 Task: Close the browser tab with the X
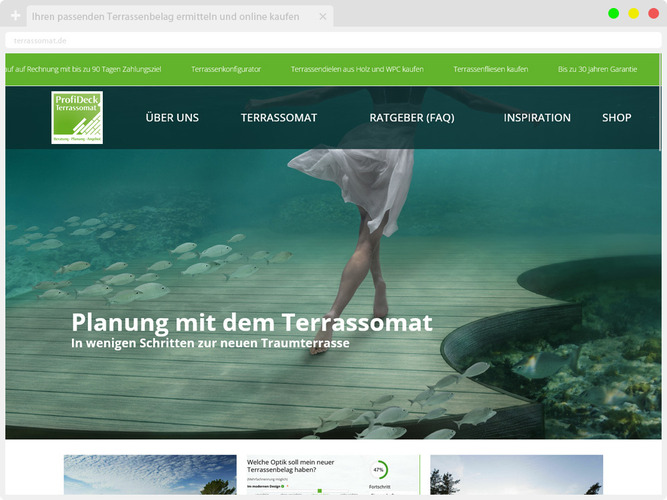click(320, 16)
